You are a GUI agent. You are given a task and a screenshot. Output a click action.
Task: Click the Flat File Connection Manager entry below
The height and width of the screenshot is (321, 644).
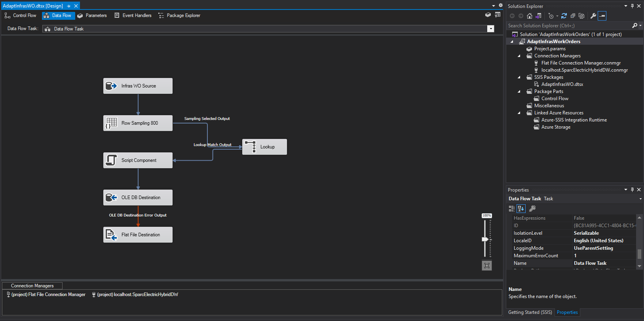pos(46,294)
